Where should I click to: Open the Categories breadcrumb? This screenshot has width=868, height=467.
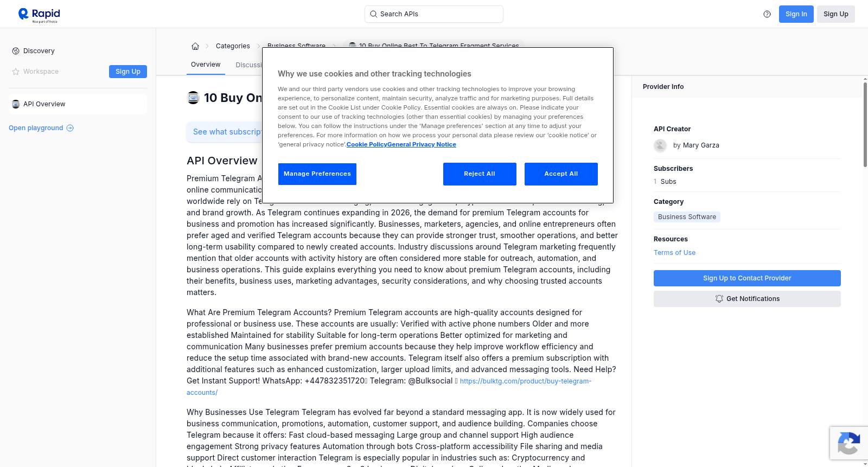coord(233,46)
